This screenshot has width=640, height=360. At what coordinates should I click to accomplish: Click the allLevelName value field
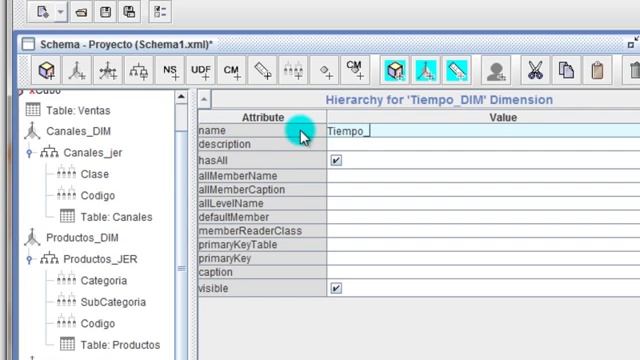[483, 203]
